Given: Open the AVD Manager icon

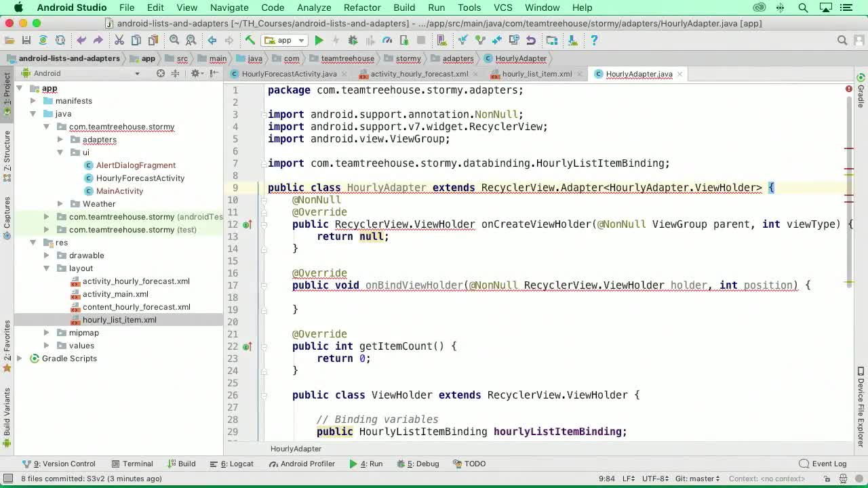Looking at the screenshot, I should [x=441, y=41].
